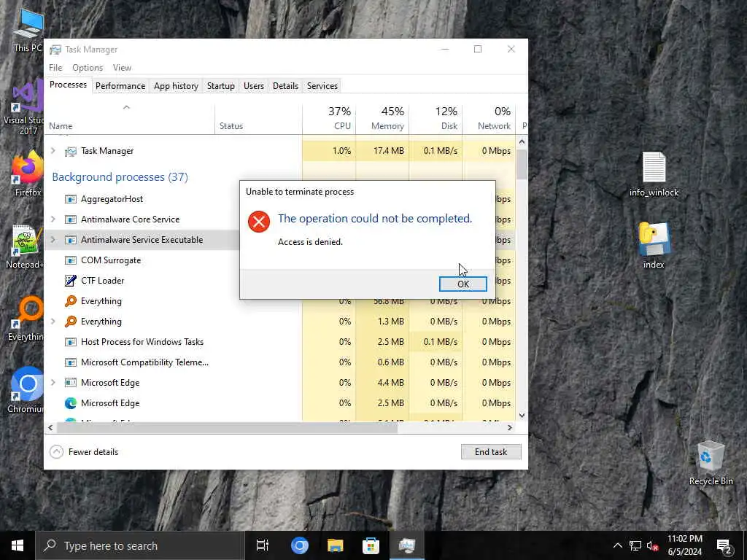The height and width of the screenshot is (560, 747).
Task: Click the taskbar search box
Action: [x=139, y=545]
